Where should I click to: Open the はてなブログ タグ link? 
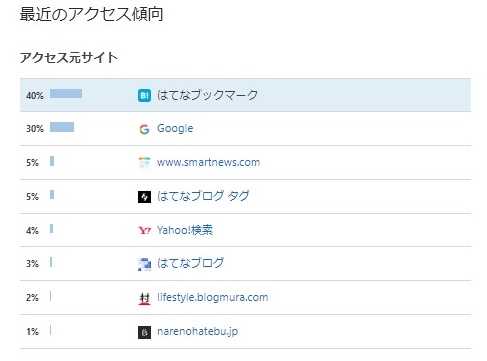point(203,196)
